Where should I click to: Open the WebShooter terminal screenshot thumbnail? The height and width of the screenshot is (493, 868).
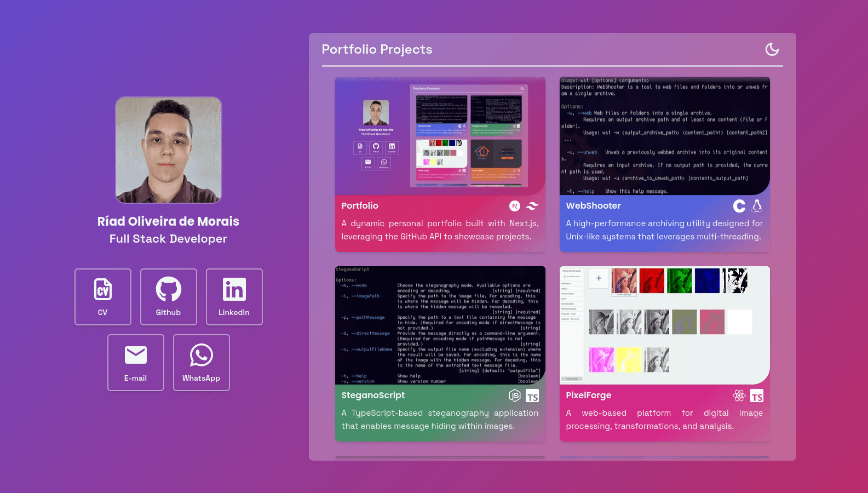coord(665,136)
